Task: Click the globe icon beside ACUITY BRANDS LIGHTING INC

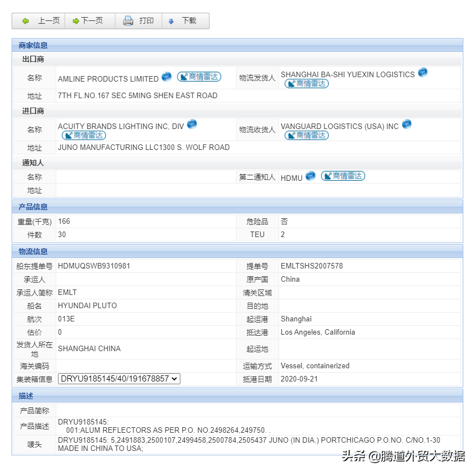Action: tap(191, 124)
